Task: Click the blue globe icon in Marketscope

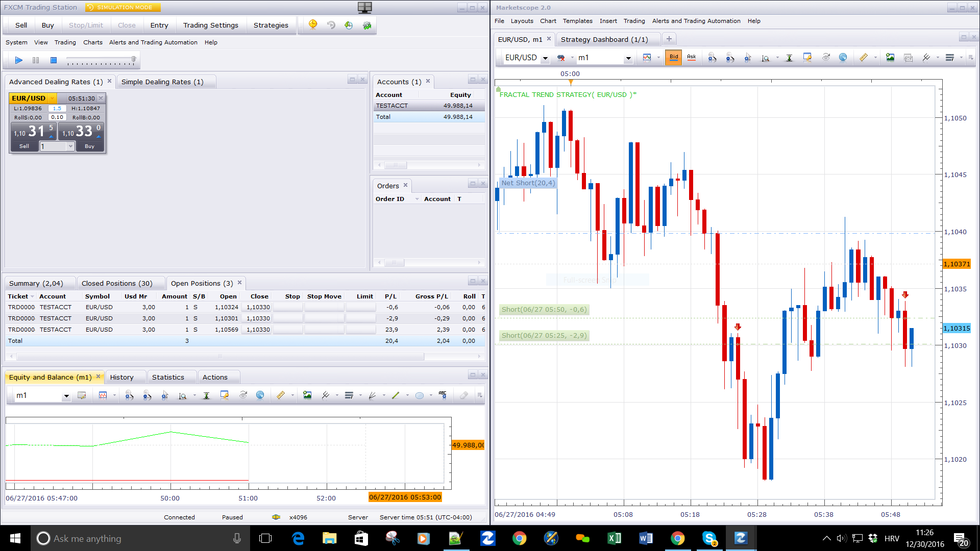Action: pyautogui.click(x=843, y=58)
